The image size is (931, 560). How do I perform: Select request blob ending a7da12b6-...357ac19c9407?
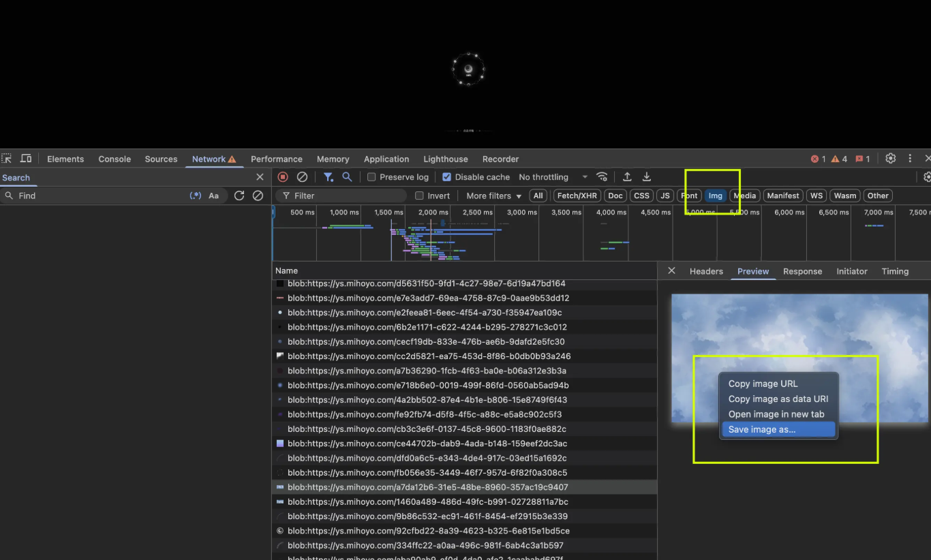tap(464, 487)
